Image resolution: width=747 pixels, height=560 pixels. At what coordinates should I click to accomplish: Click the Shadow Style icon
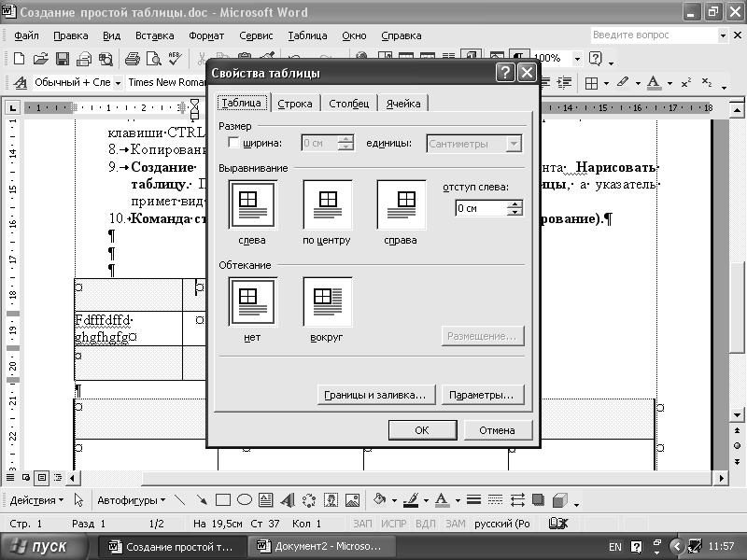click(539, 500)
